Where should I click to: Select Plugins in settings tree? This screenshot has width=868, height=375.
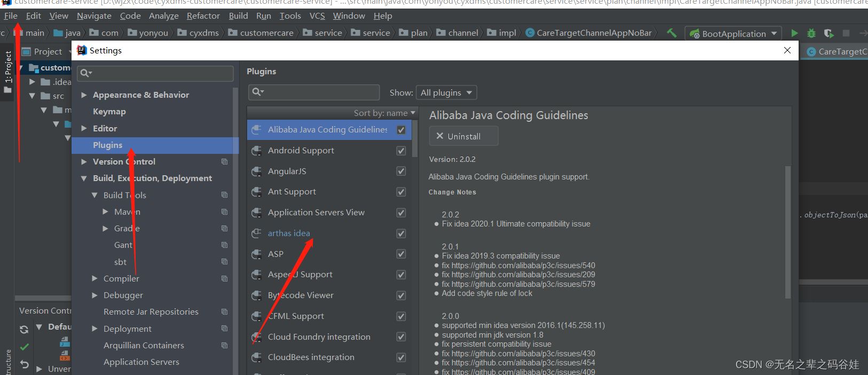pos(155,145)
